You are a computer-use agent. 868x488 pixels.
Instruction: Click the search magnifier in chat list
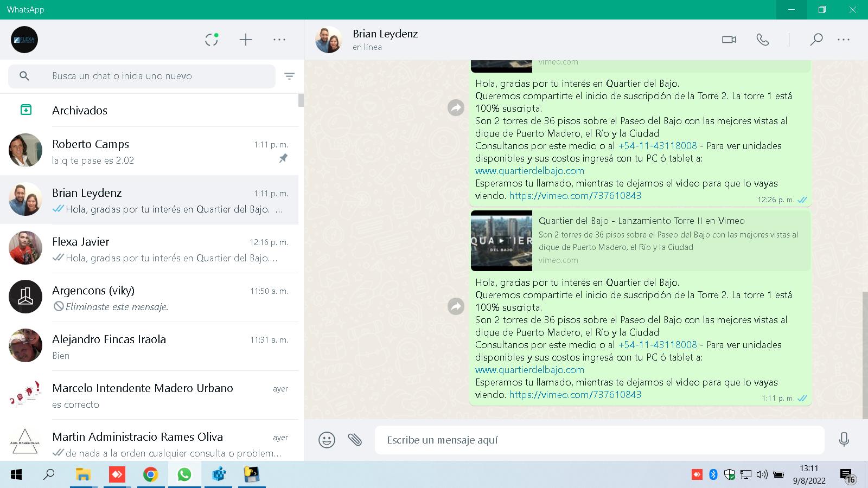pos(24,76)
